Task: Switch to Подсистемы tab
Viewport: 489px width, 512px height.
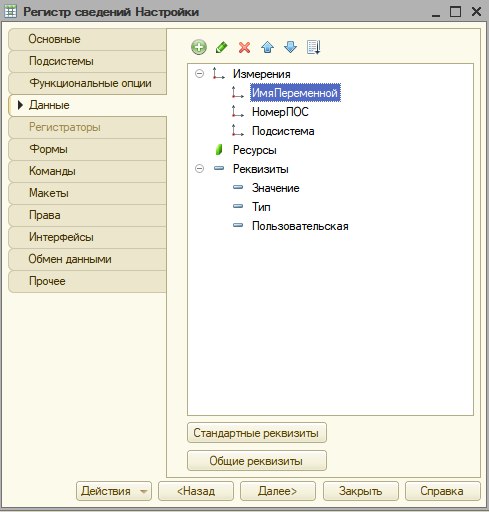Action: 87,61
